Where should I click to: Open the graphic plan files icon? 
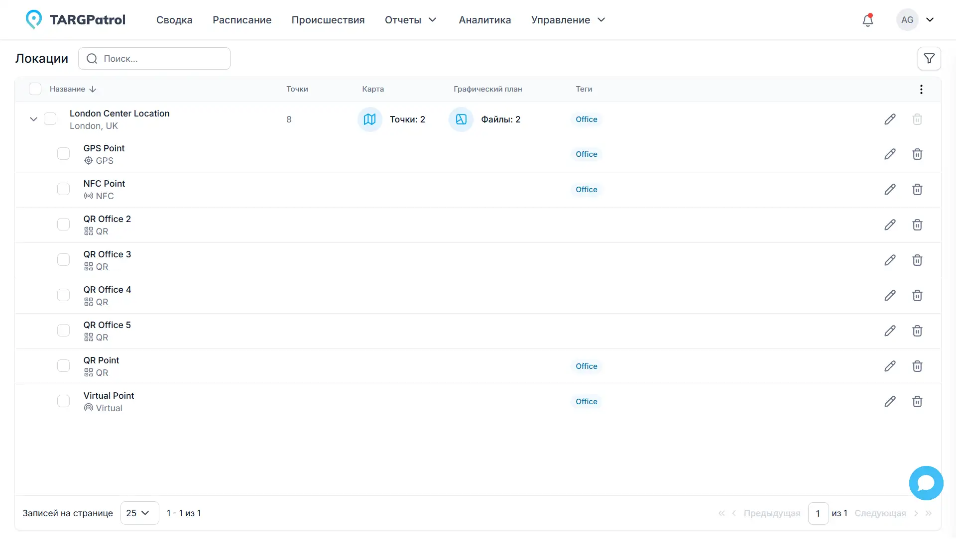(x=461, y=119)
